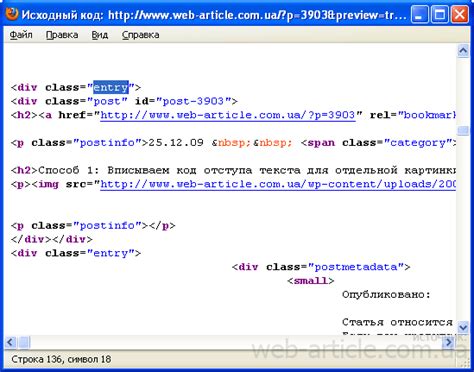This screenshot has width=474, height=372.
Task: Open the Вид menu
Action: coord(100,35)
